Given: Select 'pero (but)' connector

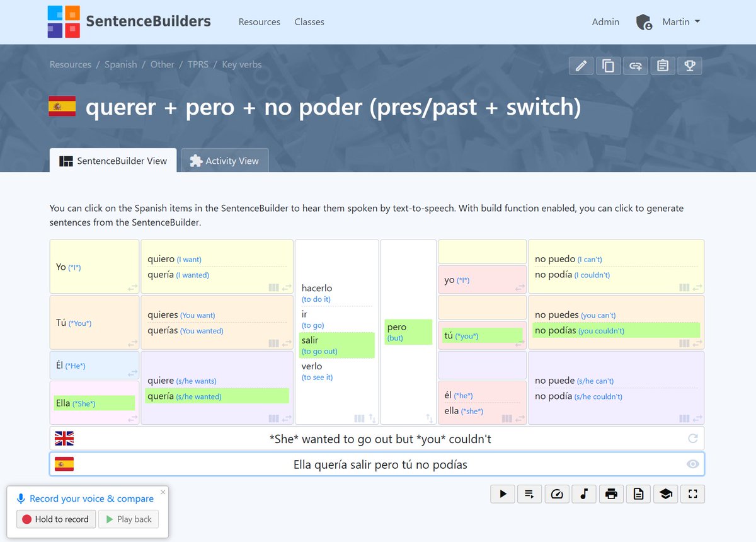Looking at the screenshot, I should pos(408,332).
